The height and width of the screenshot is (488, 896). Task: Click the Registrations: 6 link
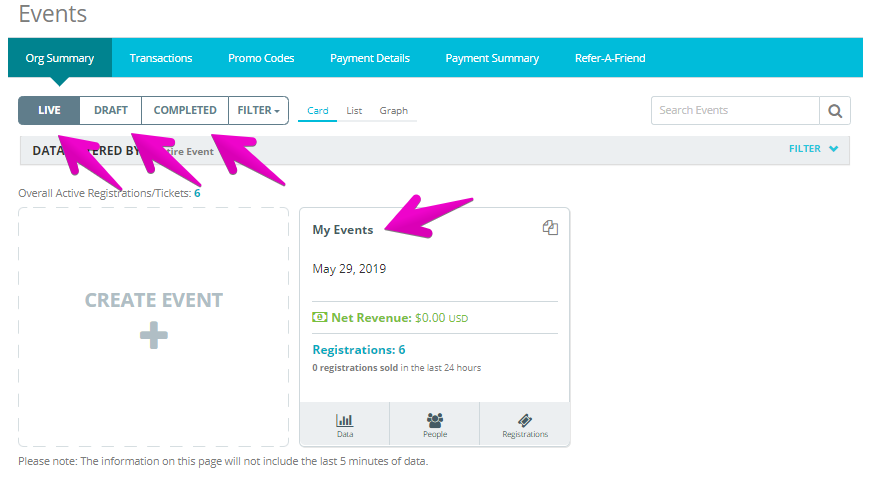359,350
